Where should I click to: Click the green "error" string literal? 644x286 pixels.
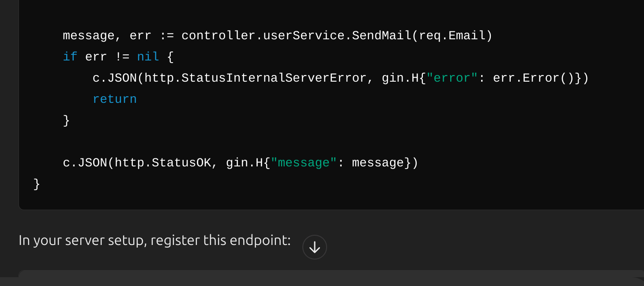click(452, 78)
